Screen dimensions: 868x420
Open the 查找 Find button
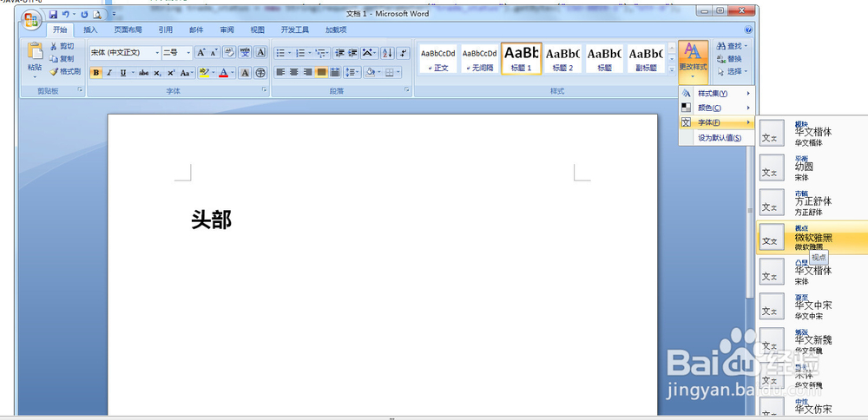pos(732,47)
